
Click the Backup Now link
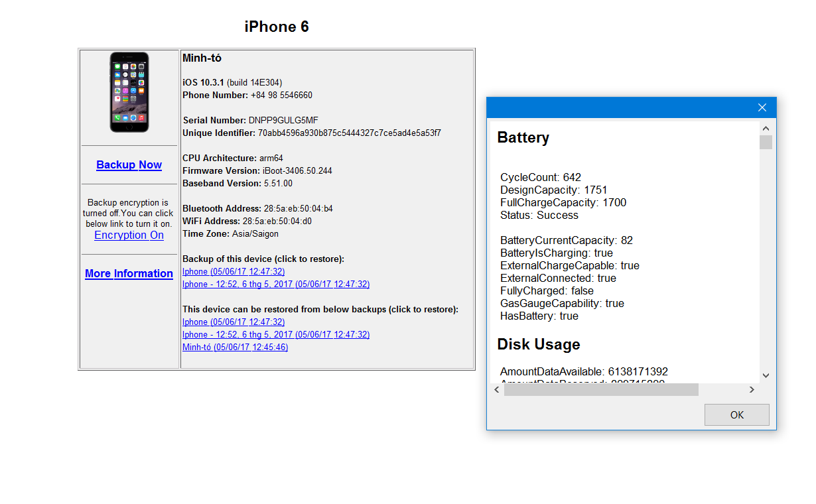coord(129,164)
